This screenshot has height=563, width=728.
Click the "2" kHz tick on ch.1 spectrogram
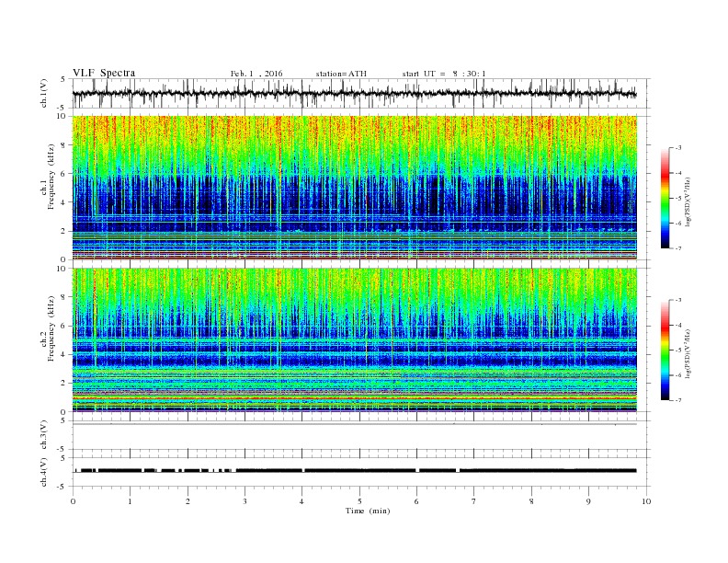[x=64, y=231]
